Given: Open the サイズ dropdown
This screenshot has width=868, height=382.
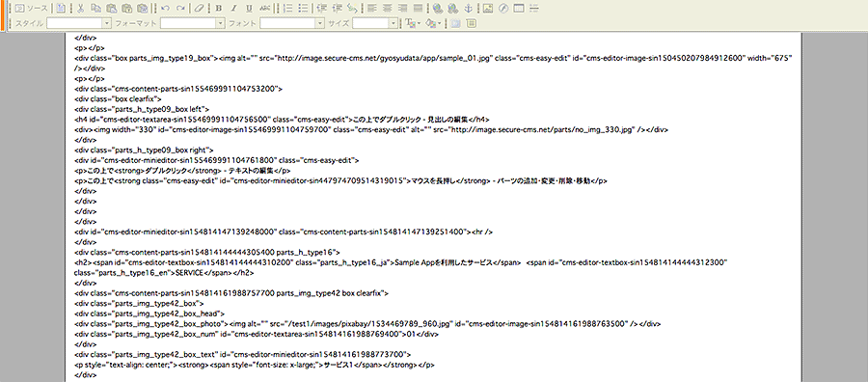Looking at the screenshot, I should click(375, 23).
